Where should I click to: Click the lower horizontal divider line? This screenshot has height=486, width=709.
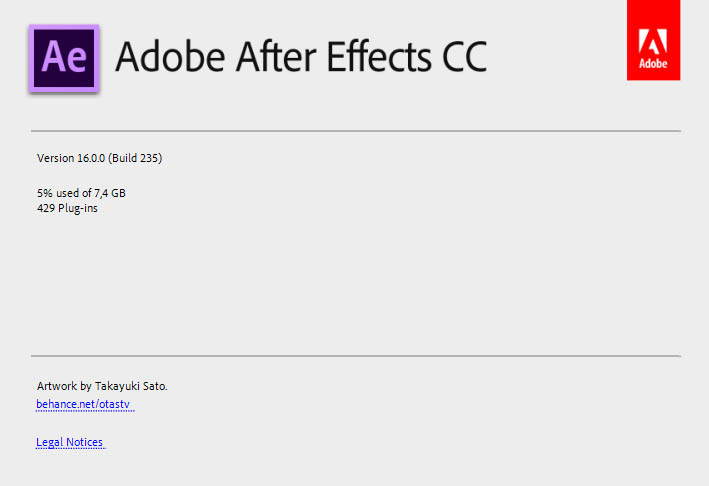355,356
